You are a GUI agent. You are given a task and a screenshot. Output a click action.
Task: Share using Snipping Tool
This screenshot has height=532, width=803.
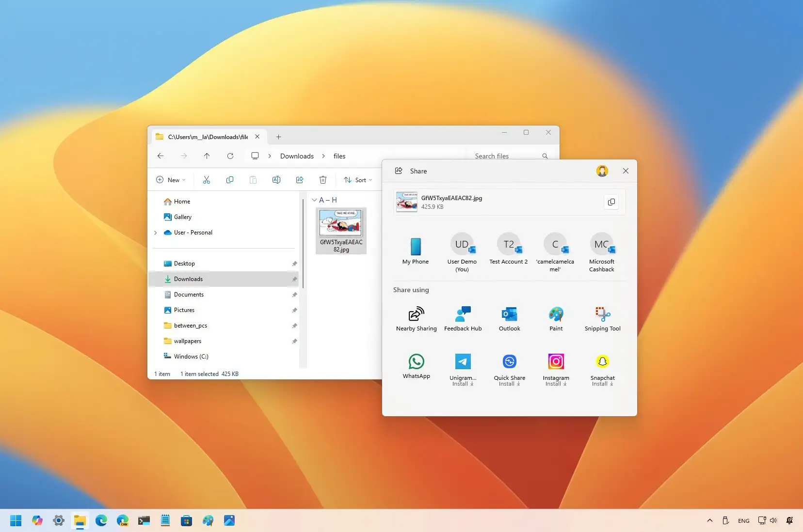[602, 319]
